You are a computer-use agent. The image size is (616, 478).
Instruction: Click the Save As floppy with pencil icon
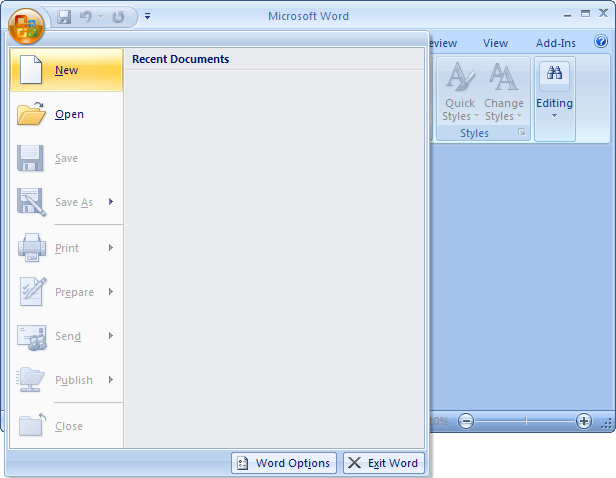(31, 202)
